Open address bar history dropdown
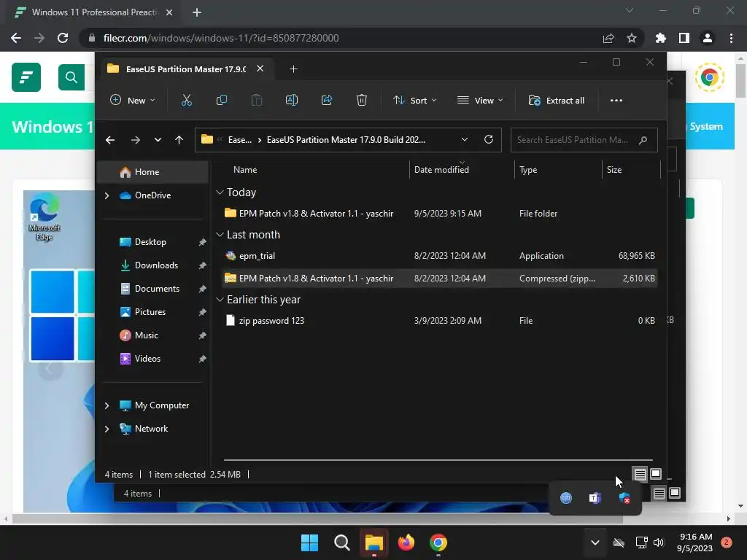 (465, 139)
